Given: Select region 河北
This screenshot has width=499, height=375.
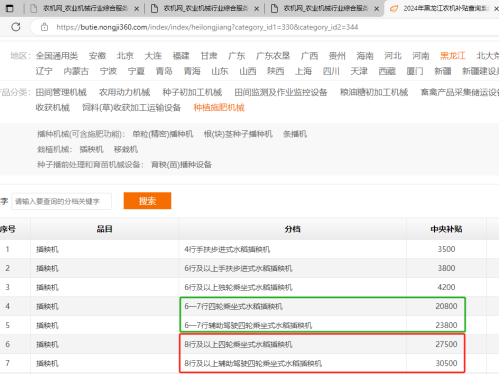Looking at the screenshot, I should (393, 56).
